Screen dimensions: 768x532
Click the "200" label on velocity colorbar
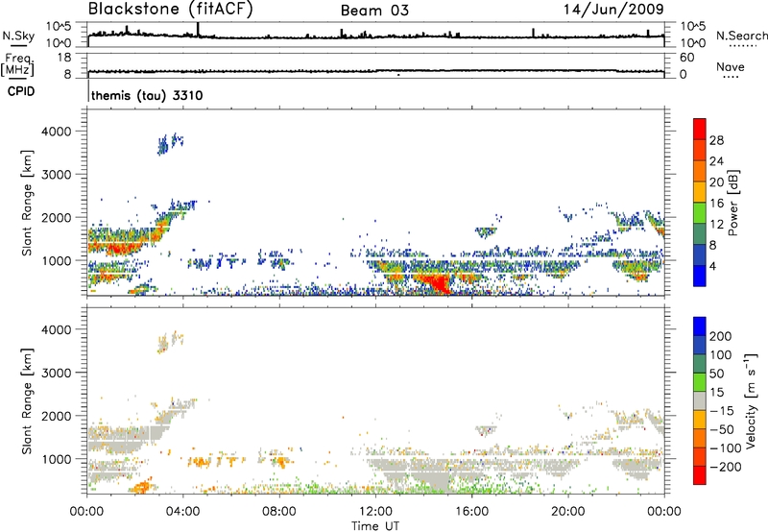pos(721,336)
